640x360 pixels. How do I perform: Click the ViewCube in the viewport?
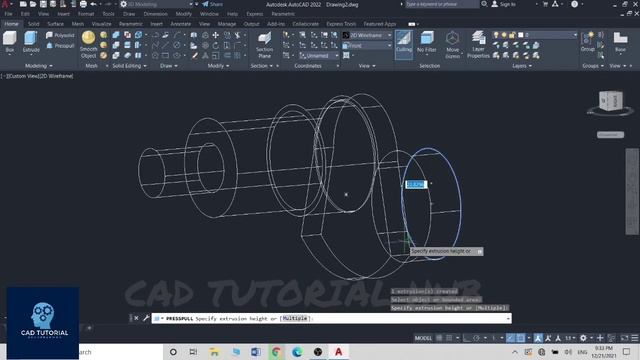tap(611, 101)
